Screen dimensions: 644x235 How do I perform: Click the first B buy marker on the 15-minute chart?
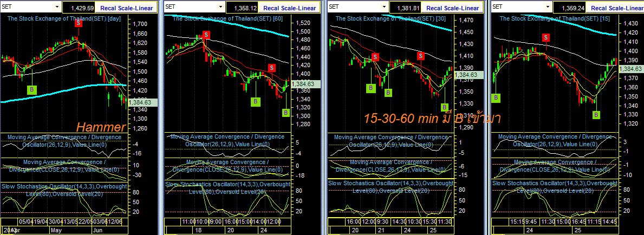coord(496,98)
